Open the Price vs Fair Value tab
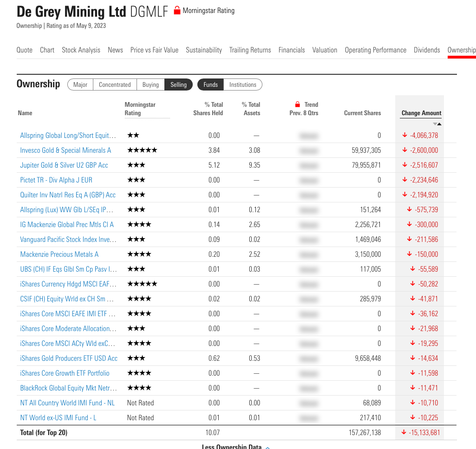The image size is (476, 449). (x=154, y=50)
